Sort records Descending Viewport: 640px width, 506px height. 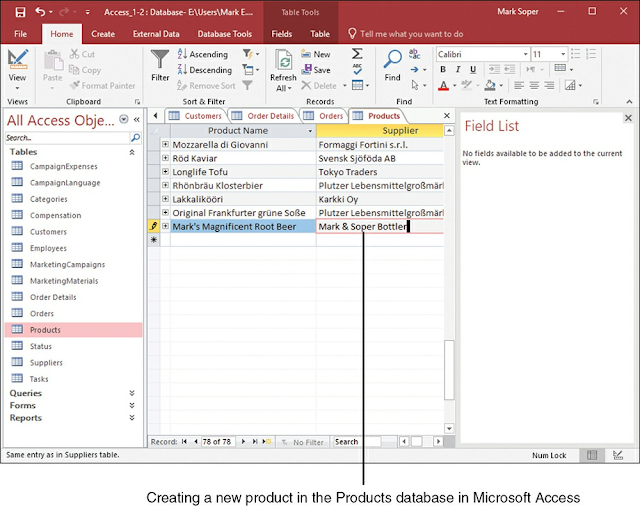point(205,70)
